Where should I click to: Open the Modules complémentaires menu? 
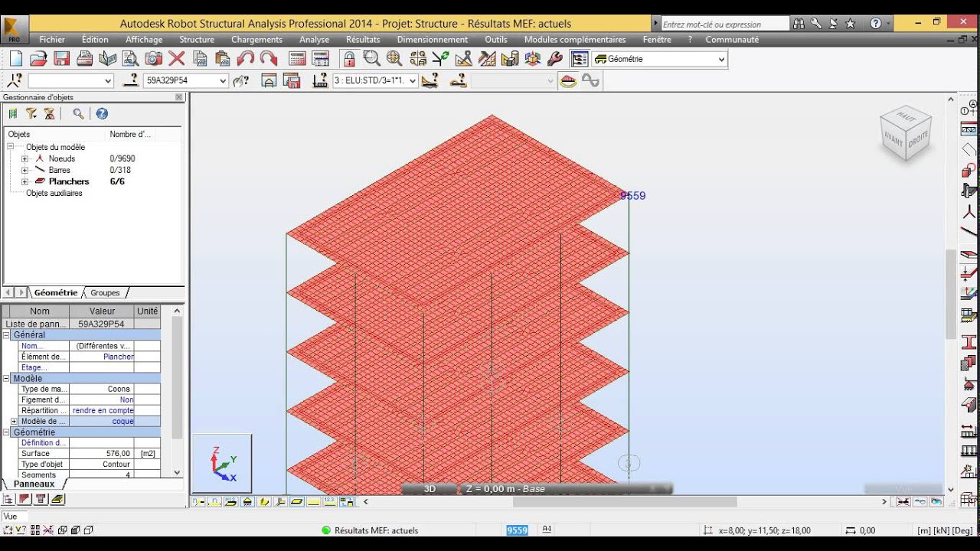[x=575, y=39]
